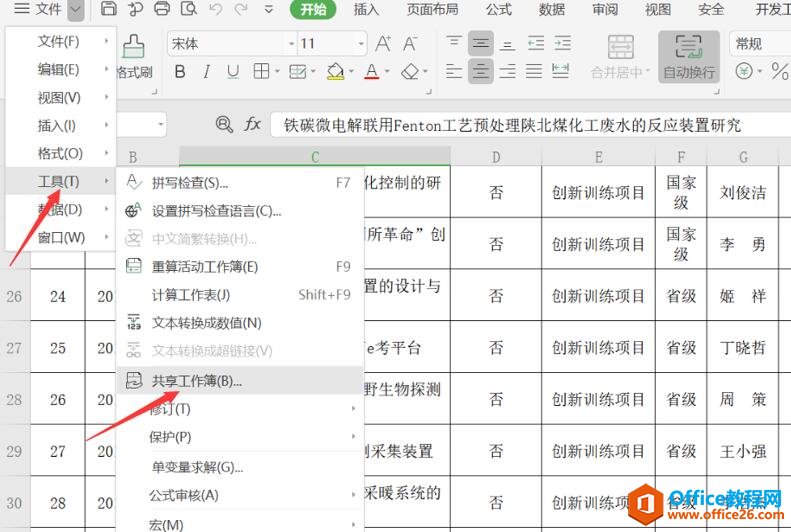The width and height of the screenshot is (791, 532).
Task: Toggle Underline formatting
Action: pyautogui.click(x=234, y=72)
